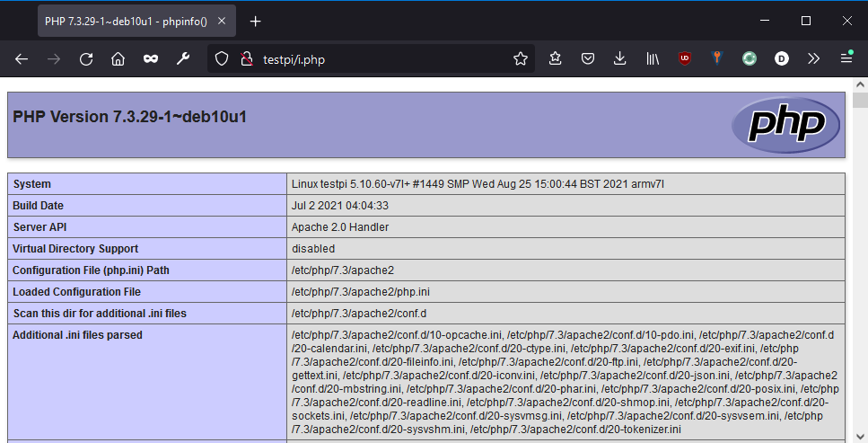The width and height of the screenshot is (868, 443).
Task: Click the 'Server API' row label
Action: [39, 227]
